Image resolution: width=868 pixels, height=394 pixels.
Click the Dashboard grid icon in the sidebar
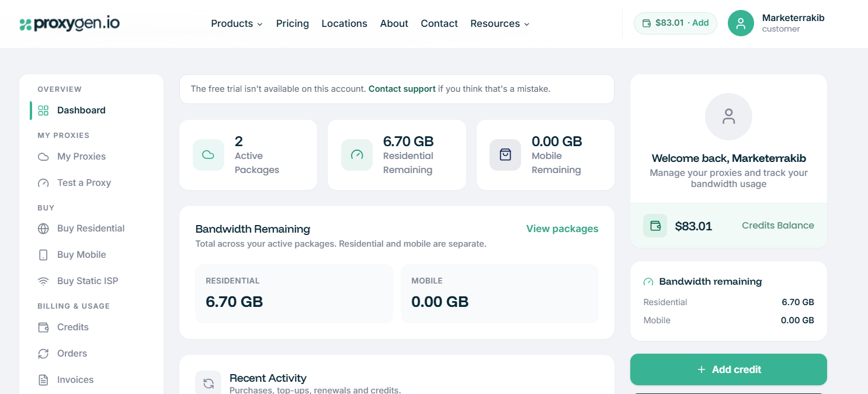[x=43, y=110]
